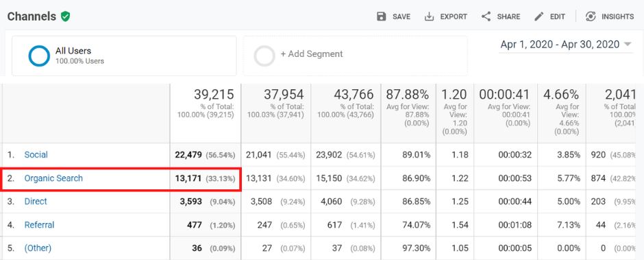
Task: Click Social bounce rate 89.01%
Action: coord(417,155)
